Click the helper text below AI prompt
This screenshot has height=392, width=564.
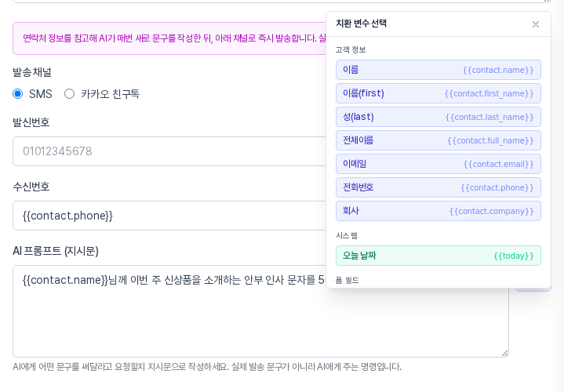point(207,367)
